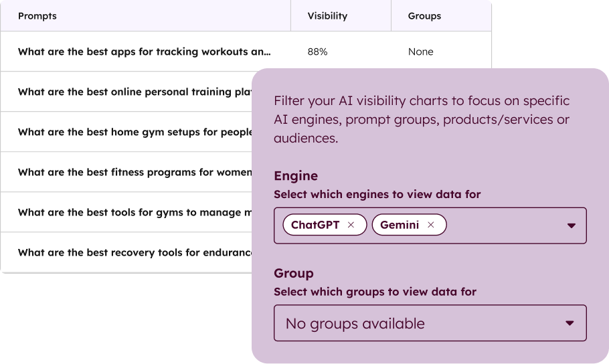Sort by Prompts column header
This screenshot has height=364, width=609.
(x=37, y=16)
